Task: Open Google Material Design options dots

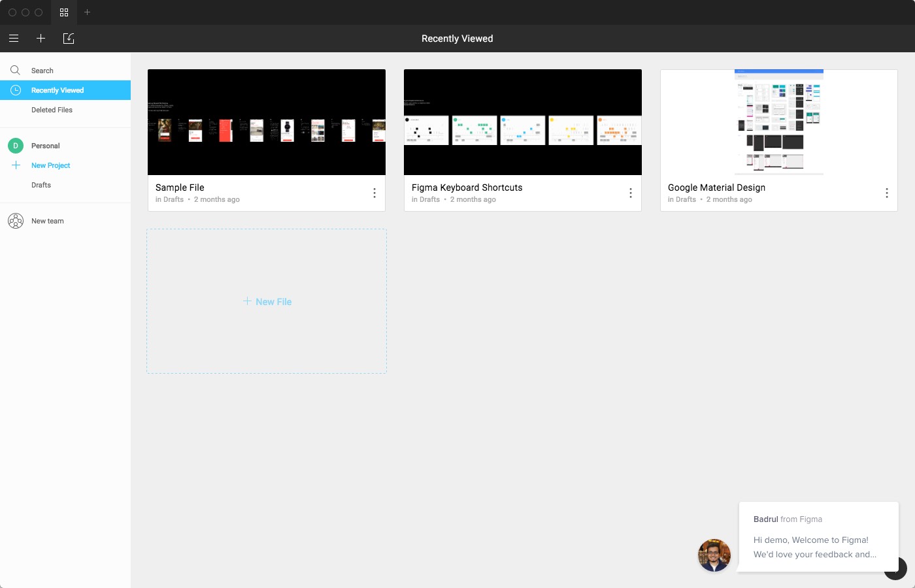Action: coord(887,193)
